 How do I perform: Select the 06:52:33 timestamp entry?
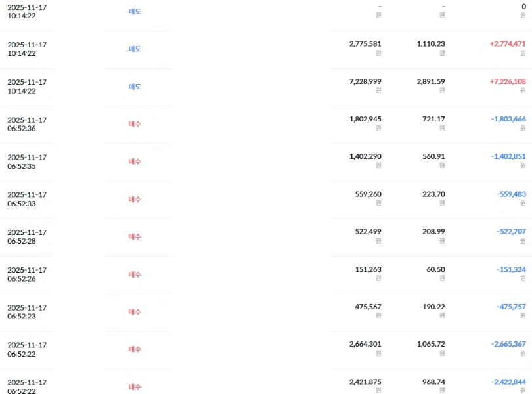(27, 199)
